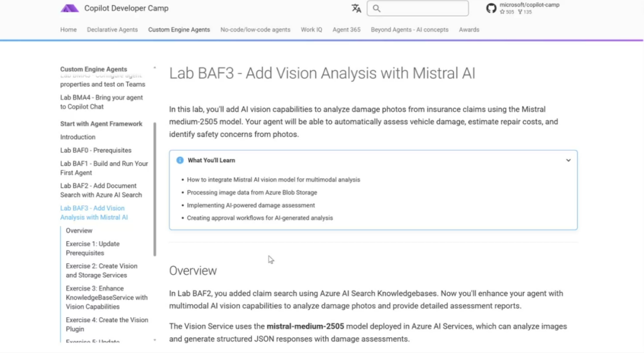Click the info icon in What You'll Learn
644x353 pixels.
[x=180, y=160]
